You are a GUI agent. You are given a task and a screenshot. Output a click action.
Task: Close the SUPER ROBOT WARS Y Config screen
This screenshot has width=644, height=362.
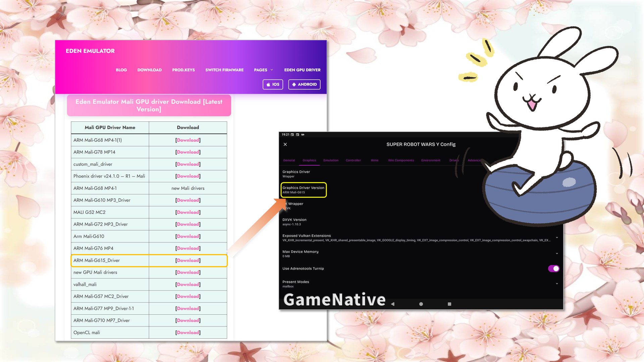(285, 144)
